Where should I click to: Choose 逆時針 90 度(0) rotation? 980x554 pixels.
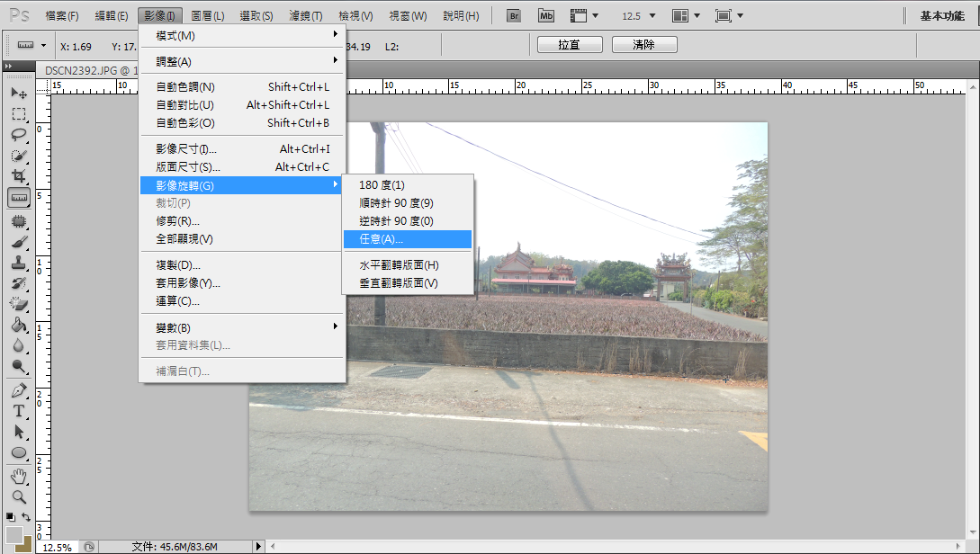coord(408,220)
